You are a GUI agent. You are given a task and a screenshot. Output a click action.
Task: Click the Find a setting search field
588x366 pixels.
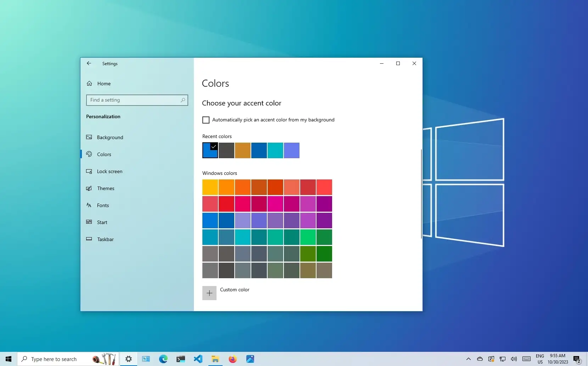pyautogui.click(x=137, y=100)
